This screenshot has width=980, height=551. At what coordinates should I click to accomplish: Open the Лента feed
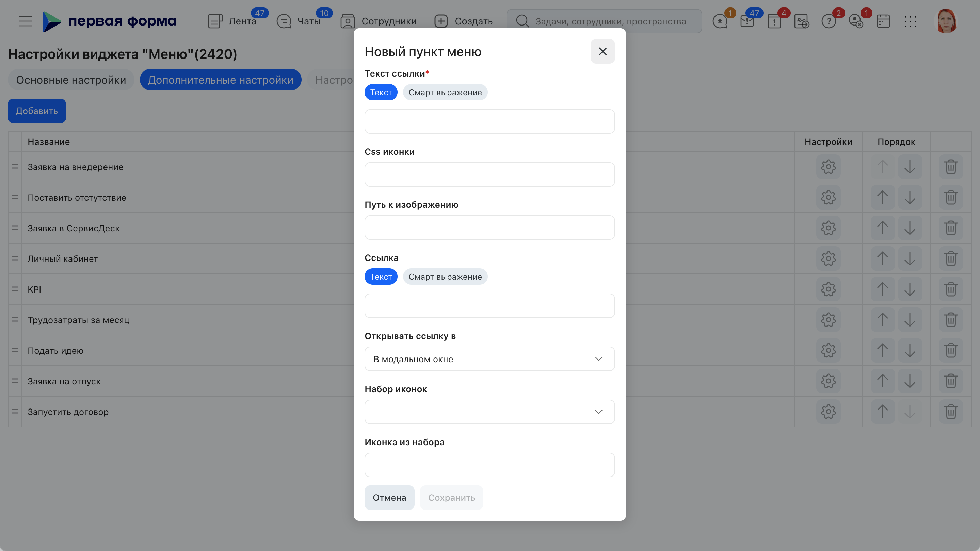point(232,21)
